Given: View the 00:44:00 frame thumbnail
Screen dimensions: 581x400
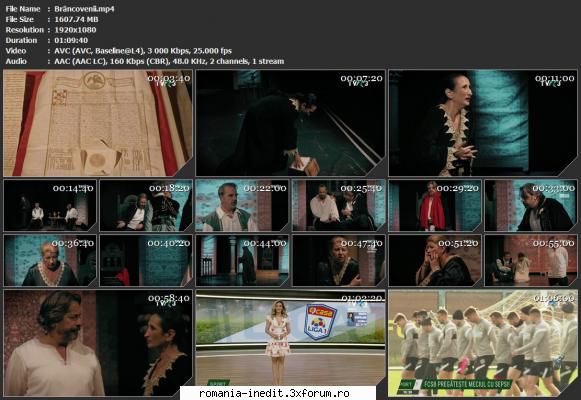Looking at the screenshot, I should 242,260.
